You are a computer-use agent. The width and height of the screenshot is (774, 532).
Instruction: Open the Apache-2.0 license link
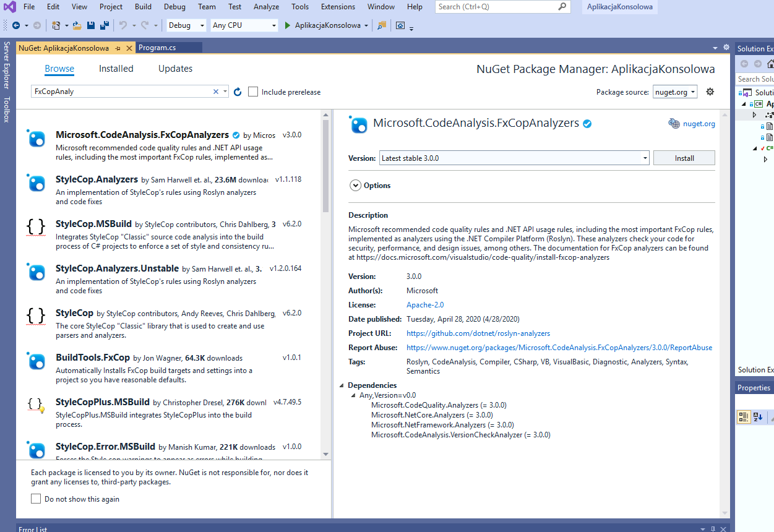pos(425,305)
